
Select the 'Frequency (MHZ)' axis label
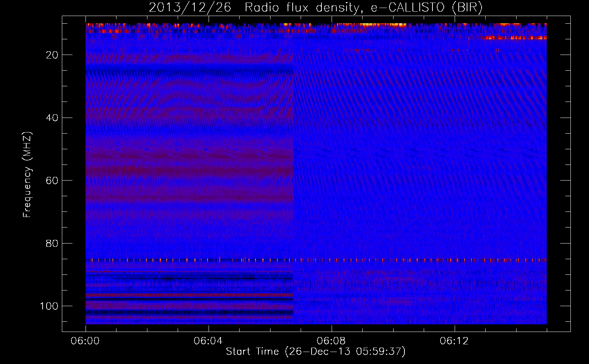(27, 174)
